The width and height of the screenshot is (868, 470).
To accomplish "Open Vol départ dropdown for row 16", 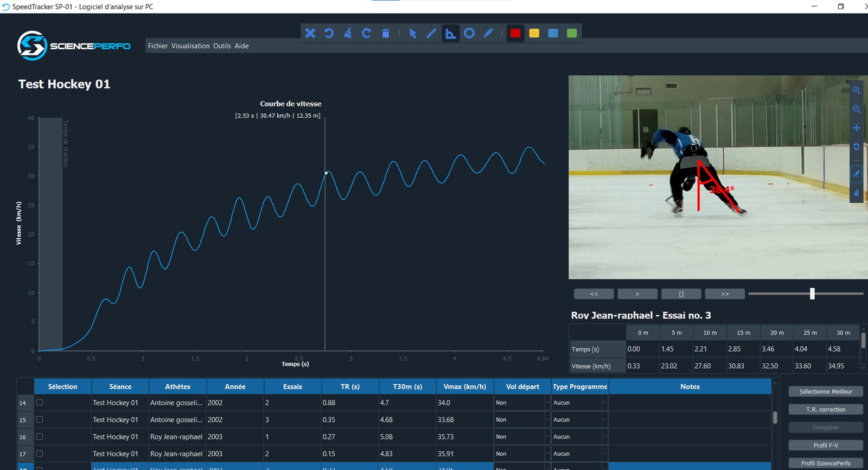I will click(547, 437).
